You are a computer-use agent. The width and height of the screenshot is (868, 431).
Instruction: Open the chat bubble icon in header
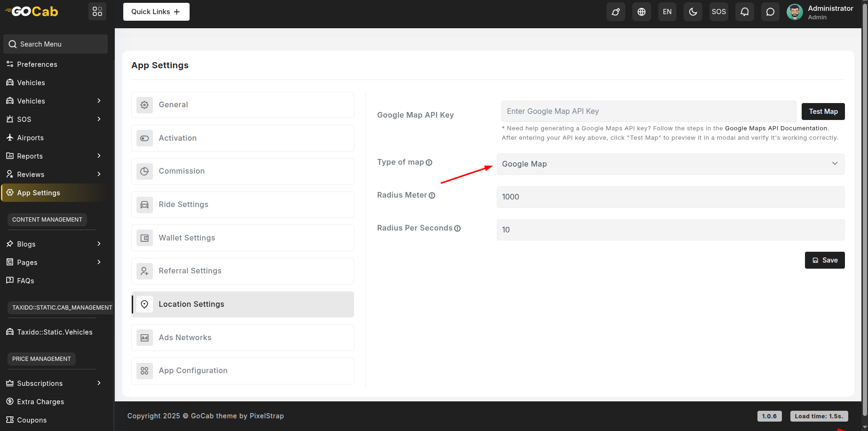pos(770,12)
